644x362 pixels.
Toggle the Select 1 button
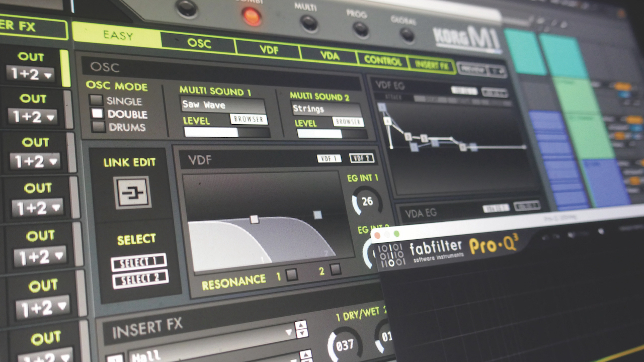139,262
